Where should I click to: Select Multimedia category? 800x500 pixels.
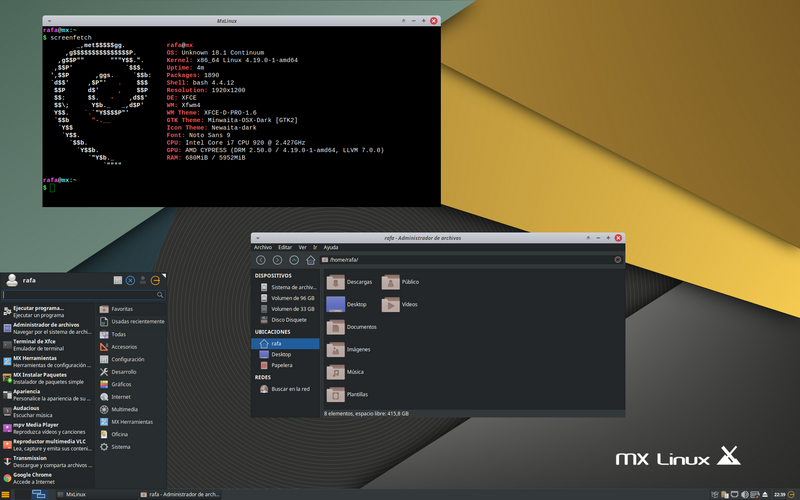[x=131, y=409]
